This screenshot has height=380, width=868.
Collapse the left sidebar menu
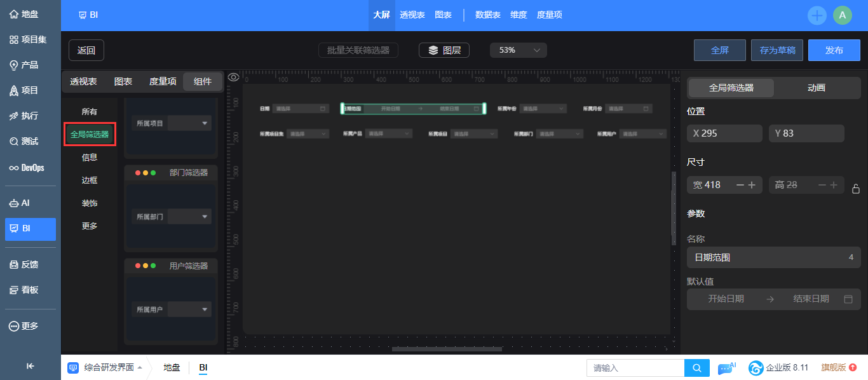pyautogui.click(x=31, y=365)
